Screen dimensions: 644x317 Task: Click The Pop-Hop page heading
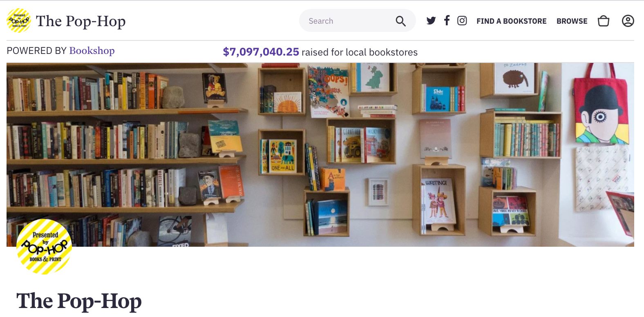(x=79, y=301)
